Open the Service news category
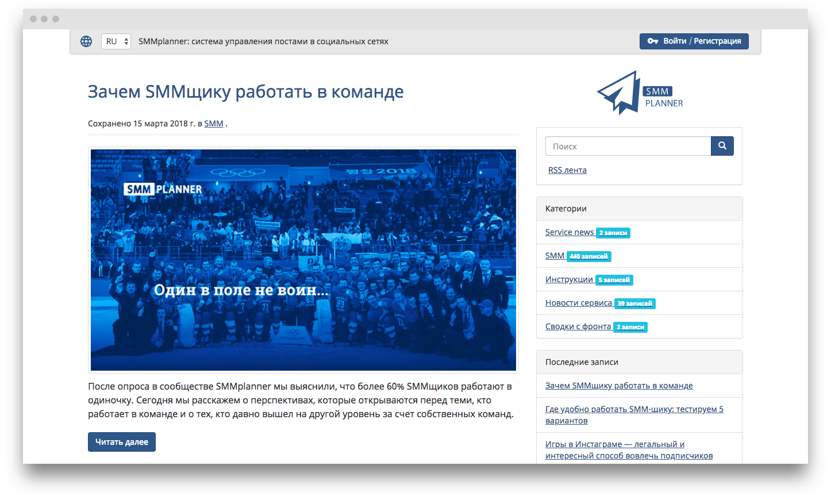This screenshot has height=504, width=831. [x=570, y=232]
